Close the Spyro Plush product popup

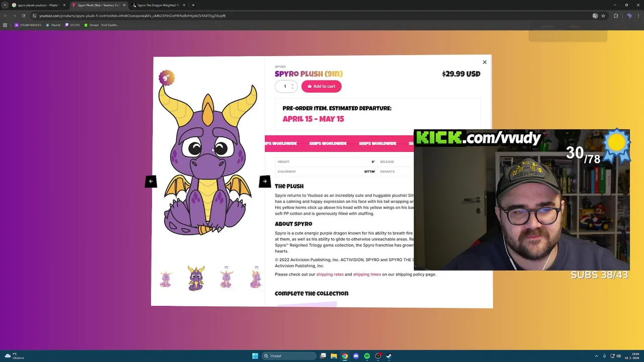tap(485, 62)
